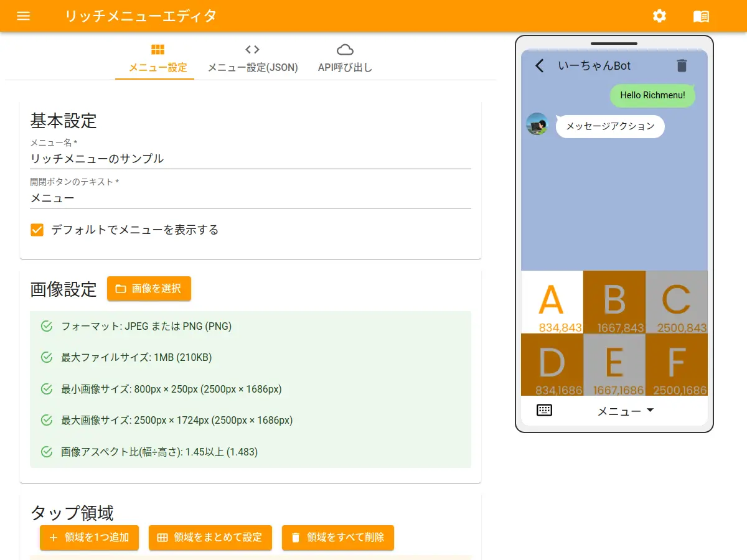The width and height of the screenshot is (747, 560).
Task: Click the 画像設定 heading
Action: click(63, 289)
